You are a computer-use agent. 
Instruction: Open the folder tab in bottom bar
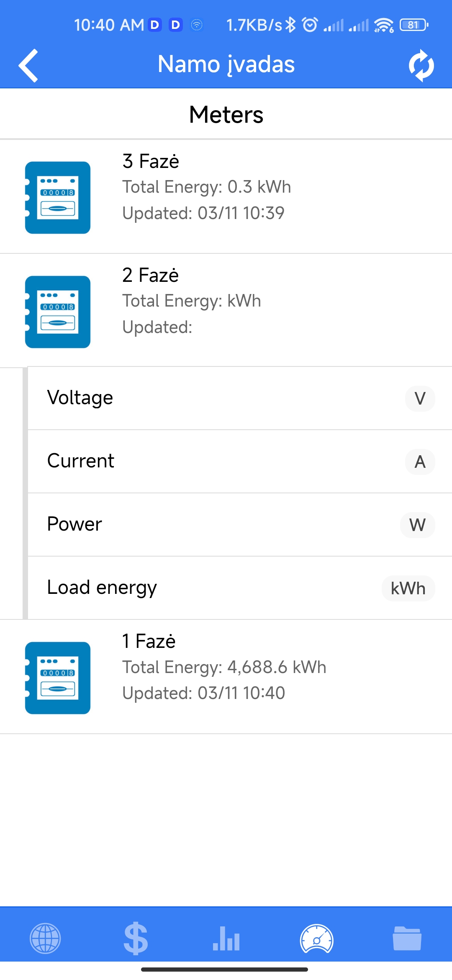(407, 938)
